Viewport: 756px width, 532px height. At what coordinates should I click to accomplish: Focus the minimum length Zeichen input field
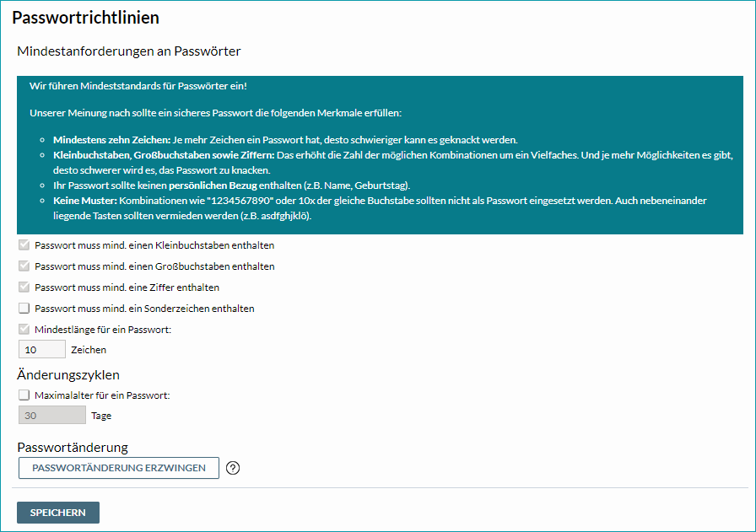[42, 349]
